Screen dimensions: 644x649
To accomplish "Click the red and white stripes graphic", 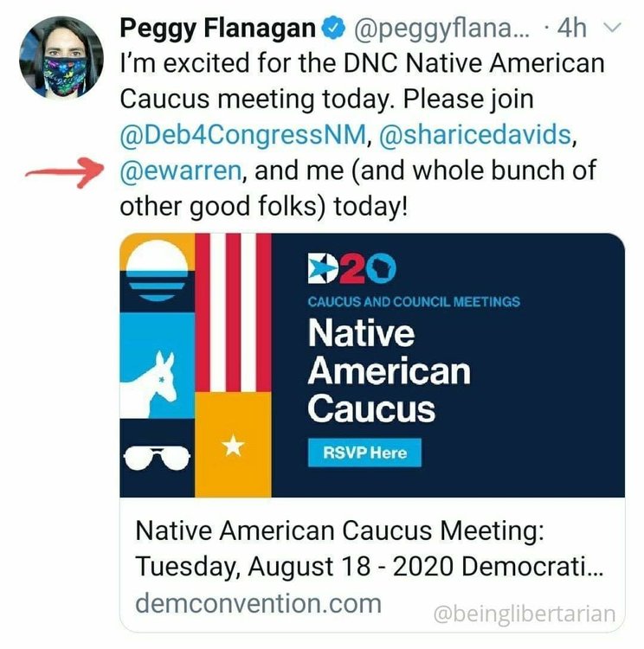I will coord(233,312).
